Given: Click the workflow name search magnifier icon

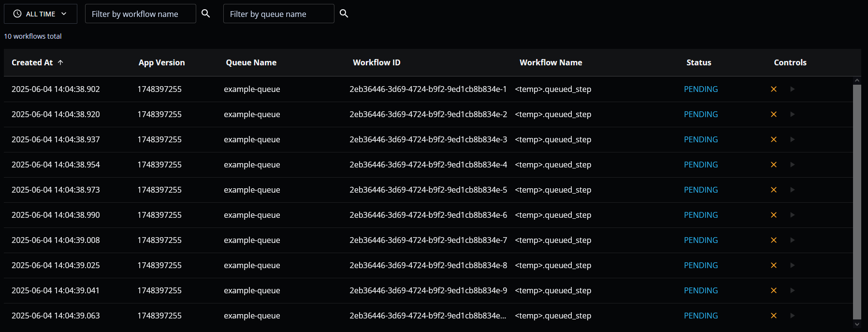Looking at the screenshot, I should pyautogui.click(x=206, y=14).
